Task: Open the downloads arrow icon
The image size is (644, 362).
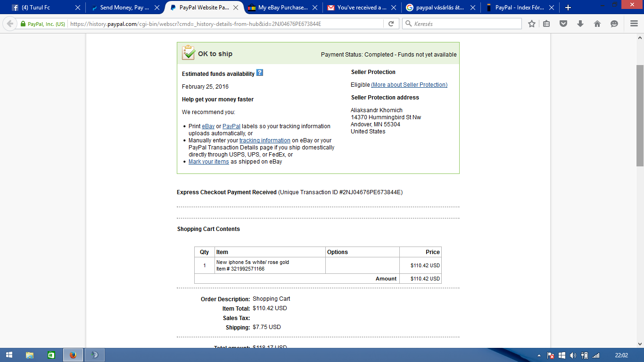Action: (x=580, y=24)
